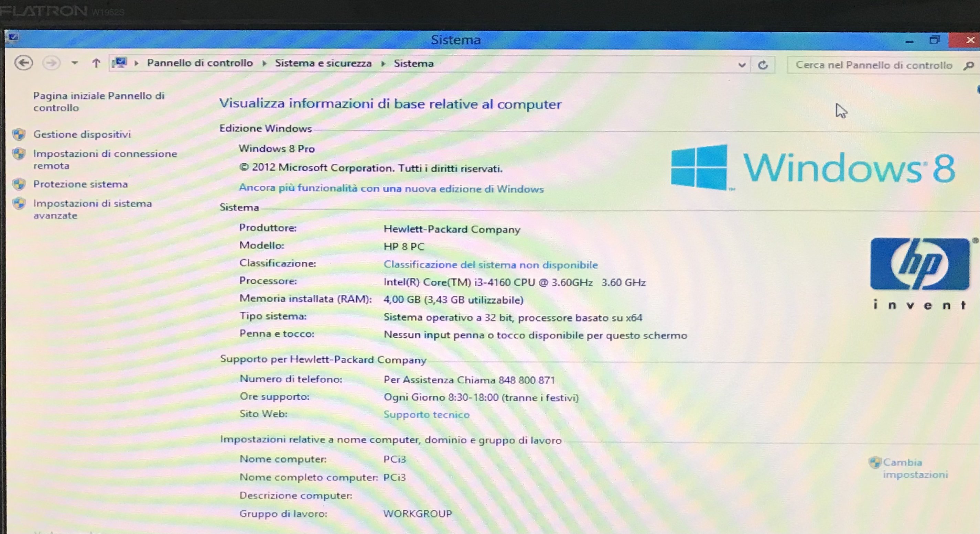Click the Back navigation arrow
980x534 pixels.
coord(24,63)
